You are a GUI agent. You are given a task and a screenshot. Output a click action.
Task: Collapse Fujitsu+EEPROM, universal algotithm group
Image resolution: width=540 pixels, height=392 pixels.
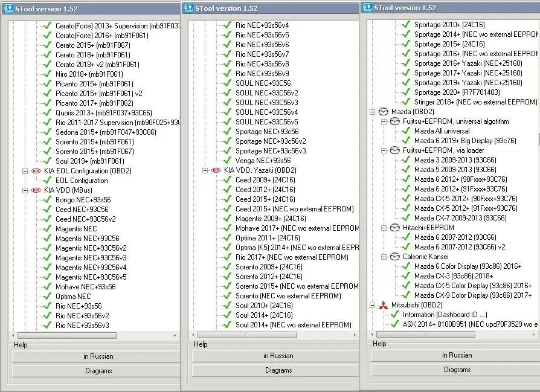tap(384, 121)
